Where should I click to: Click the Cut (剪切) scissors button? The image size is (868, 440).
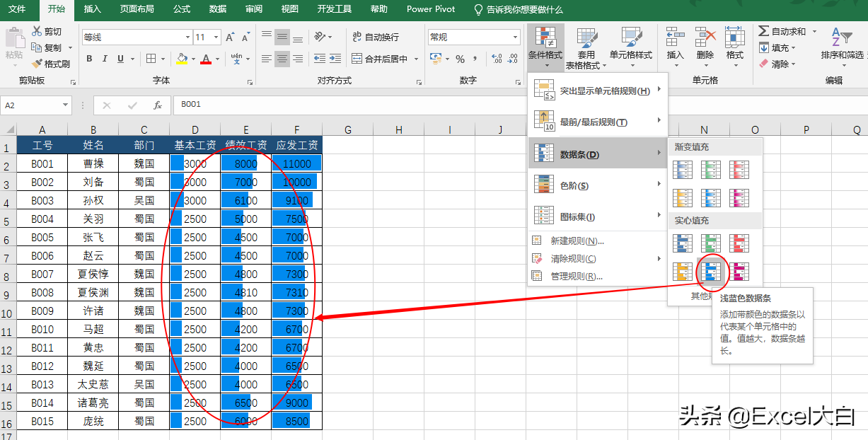(x=47, y=31)
